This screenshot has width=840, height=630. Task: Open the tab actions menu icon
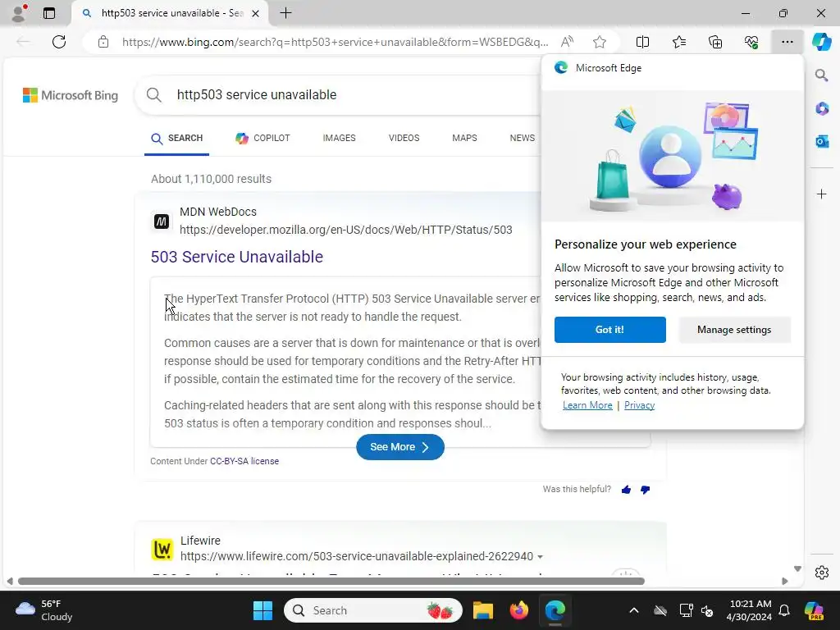click(x=49, y=13)
